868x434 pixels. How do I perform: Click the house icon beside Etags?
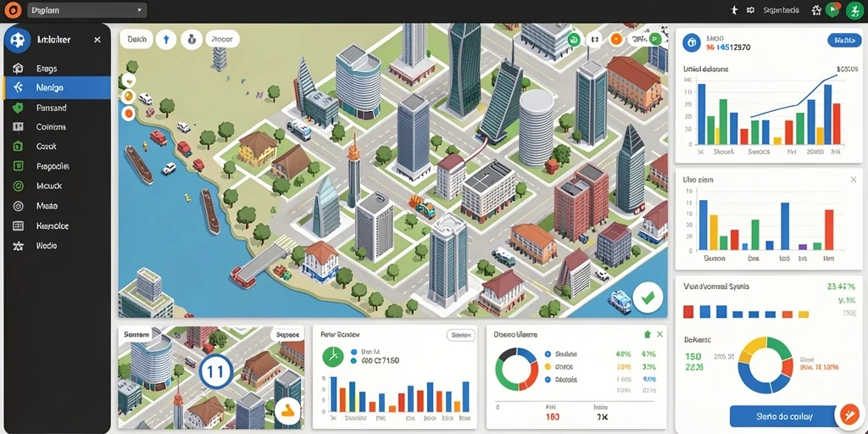(x=19, y=69)
